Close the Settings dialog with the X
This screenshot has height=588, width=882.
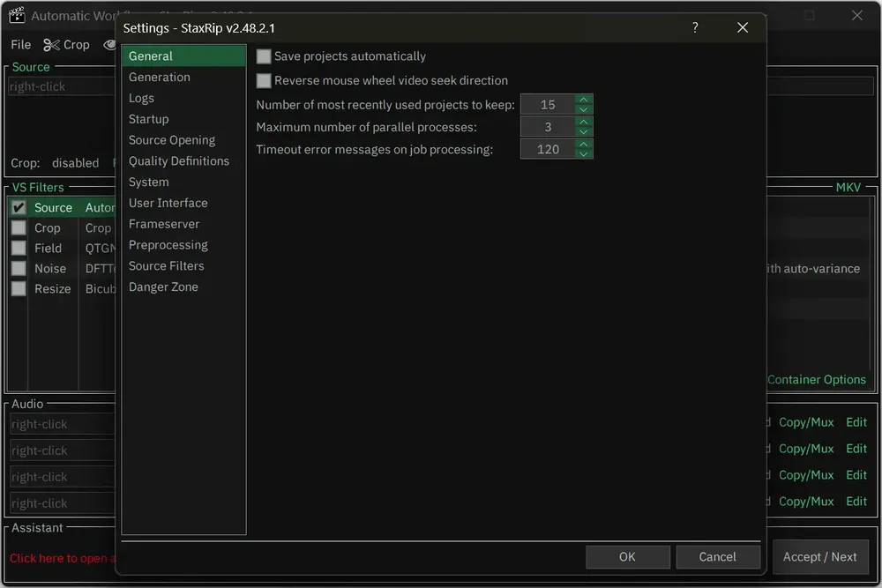click(x=743, y=27)
